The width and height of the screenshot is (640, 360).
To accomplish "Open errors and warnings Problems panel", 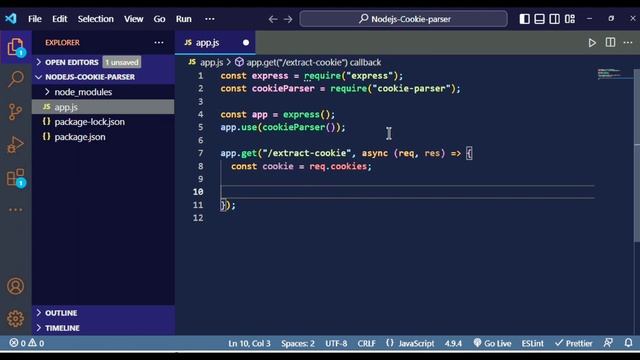I will 27,343.
